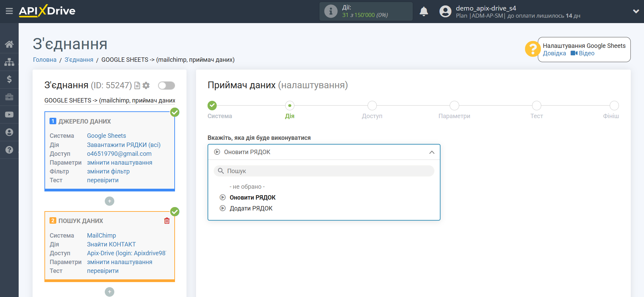Click Apix-Drive login access link
Screen dimensions: 644x297
click(126, 253)
